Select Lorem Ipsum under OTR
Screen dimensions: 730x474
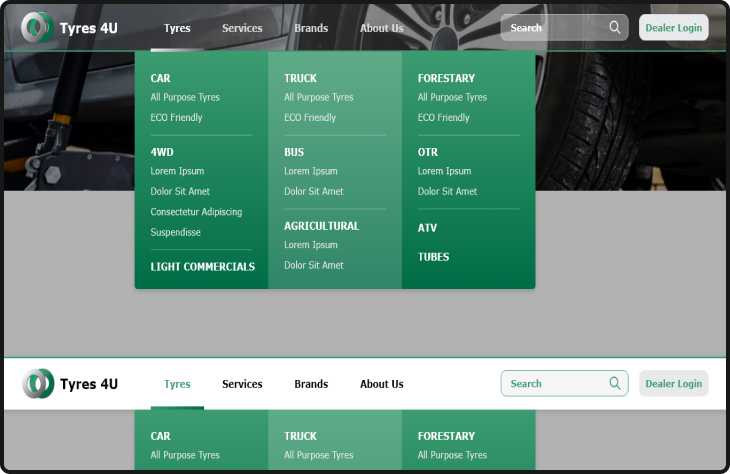[444, 171]
